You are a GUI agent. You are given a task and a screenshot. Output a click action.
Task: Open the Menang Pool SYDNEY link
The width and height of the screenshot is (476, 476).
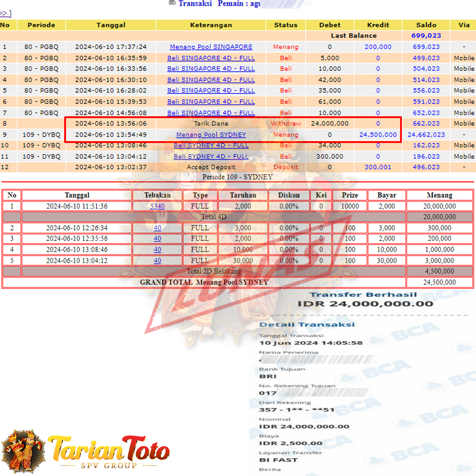pyautogui.click(x=211, y=135)
